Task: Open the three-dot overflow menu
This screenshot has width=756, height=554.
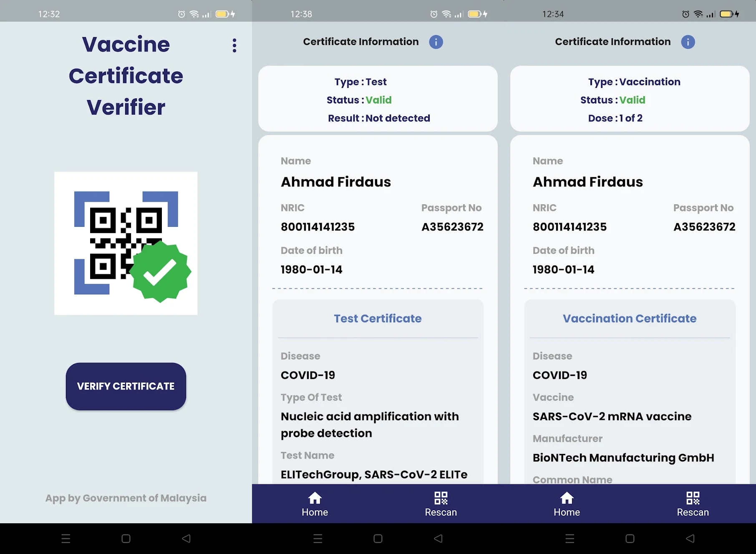Action: (x=234, y=45)
